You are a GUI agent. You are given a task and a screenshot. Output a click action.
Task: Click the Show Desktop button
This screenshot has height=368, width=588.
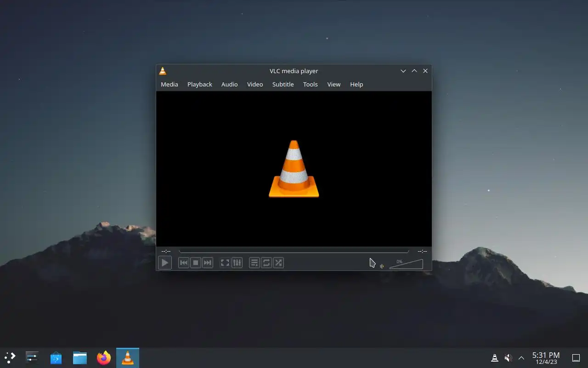[576, 357]
